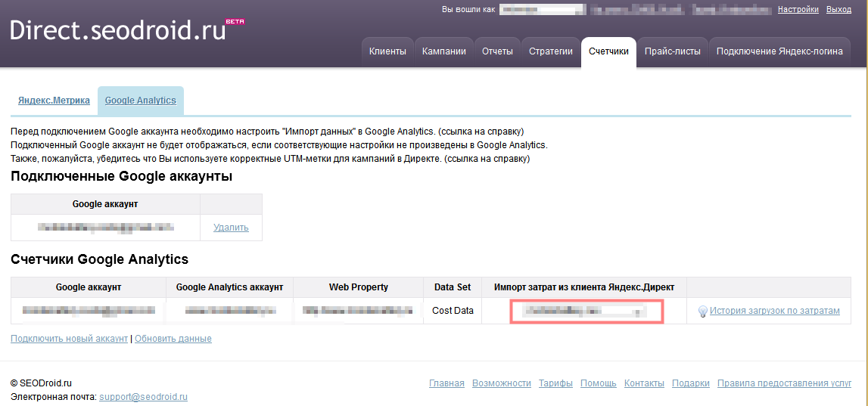Click the lightbulb icon beside История загрузок
868x406 pixels.
703,311
